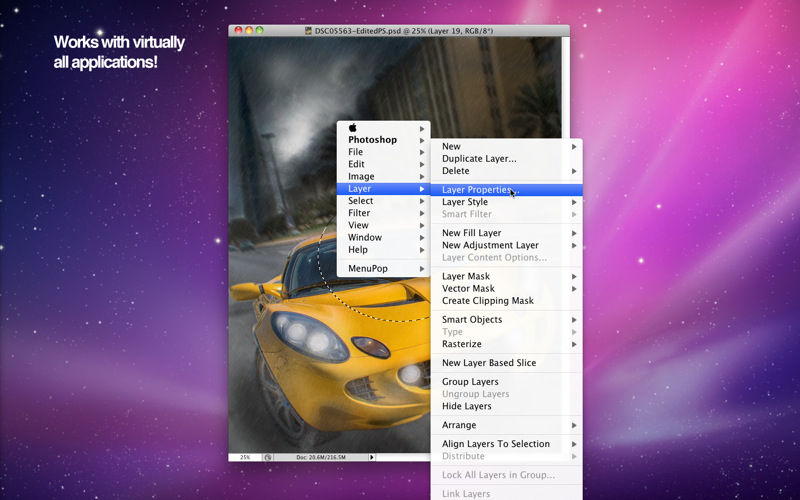Choose Group Layers
This screenshot has height=500, width=800.
507,382
